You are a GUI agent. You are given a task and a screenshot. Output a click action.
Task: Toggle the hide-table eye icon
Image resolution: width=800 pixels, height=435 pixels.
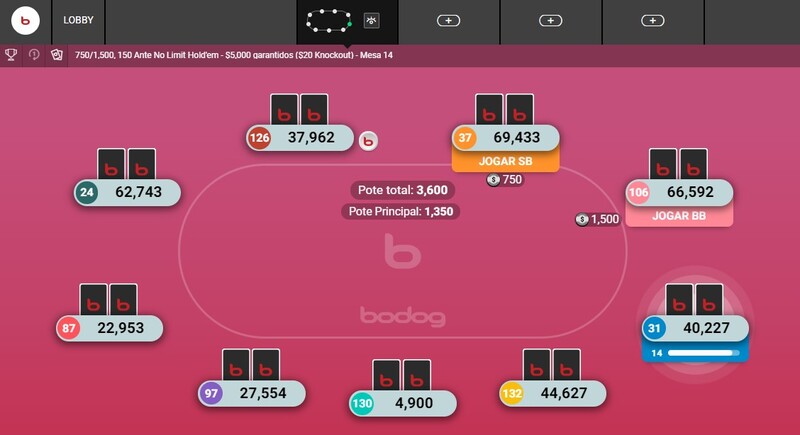[371, 20]
